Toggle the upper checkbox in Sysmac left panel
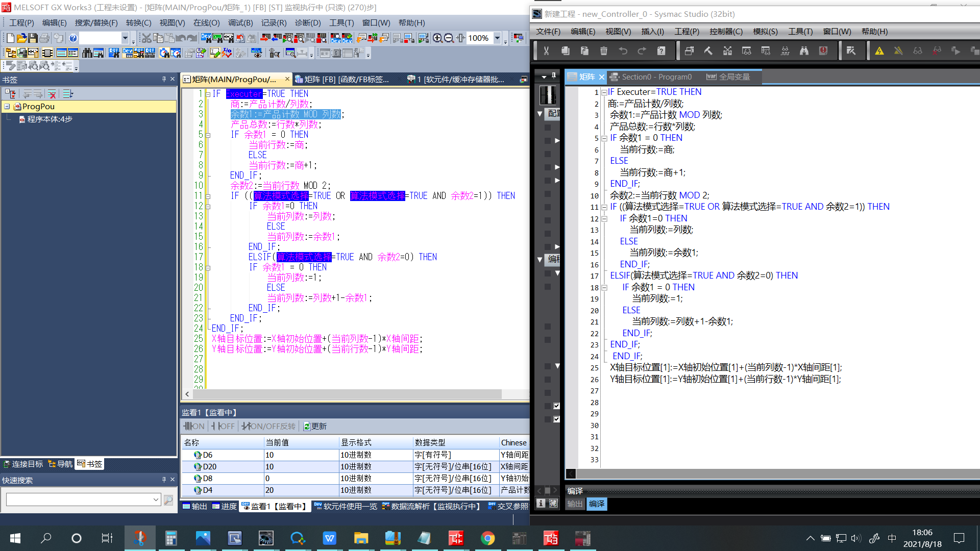The width and height of the screenshot is (980, 551). pyautogui.click(x=556, y=406)
